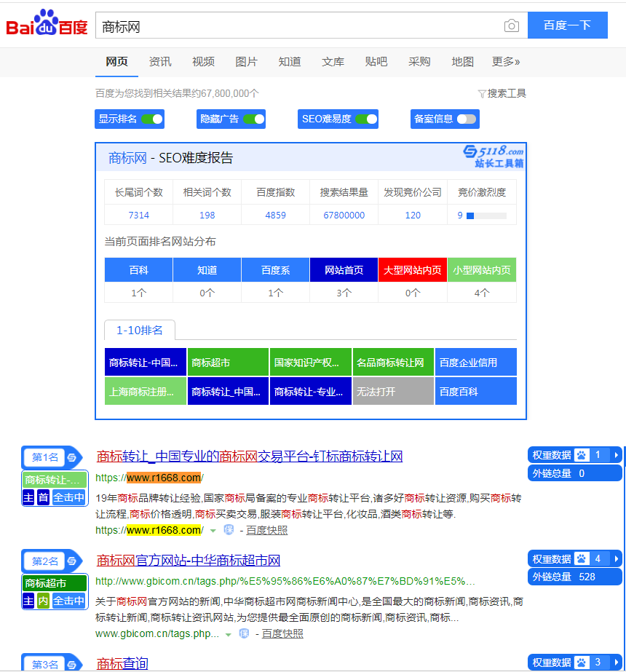Click the 主 tag under 第1名 result
Screen dimensions: 626x672
[x=28, y=497]
